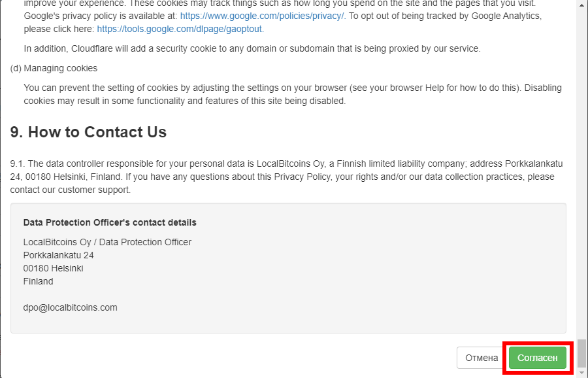
Task: Click the green Согласен button
Action: (x=537, y=358)
